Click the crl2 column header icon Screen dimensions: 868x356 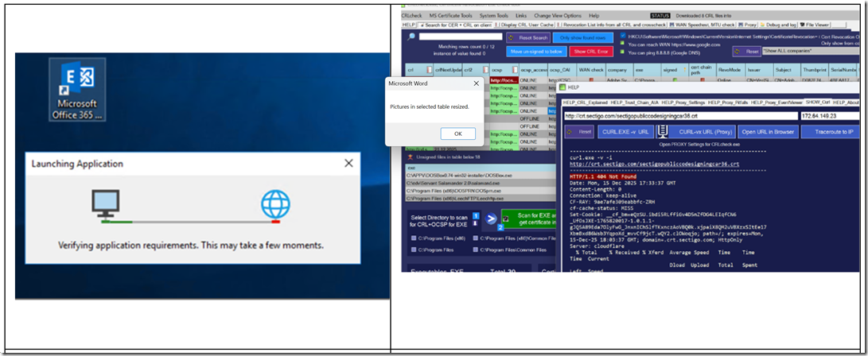[486, 71]
